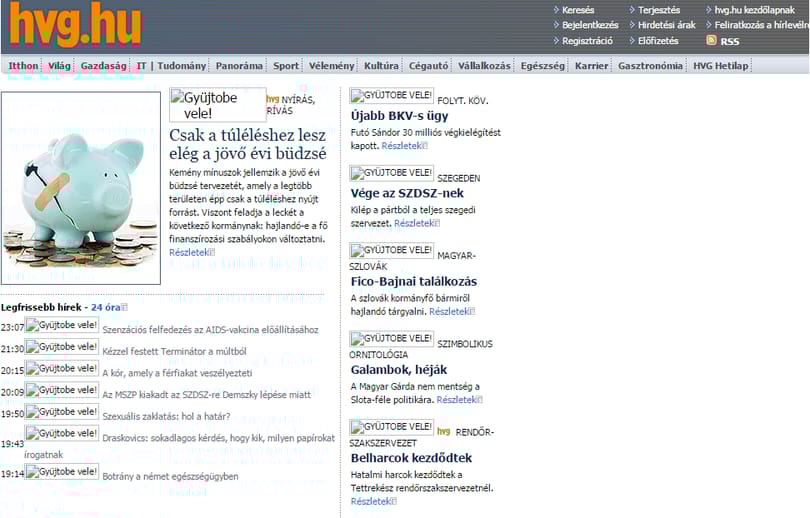Click the Előfizetés link

[658, 40]
